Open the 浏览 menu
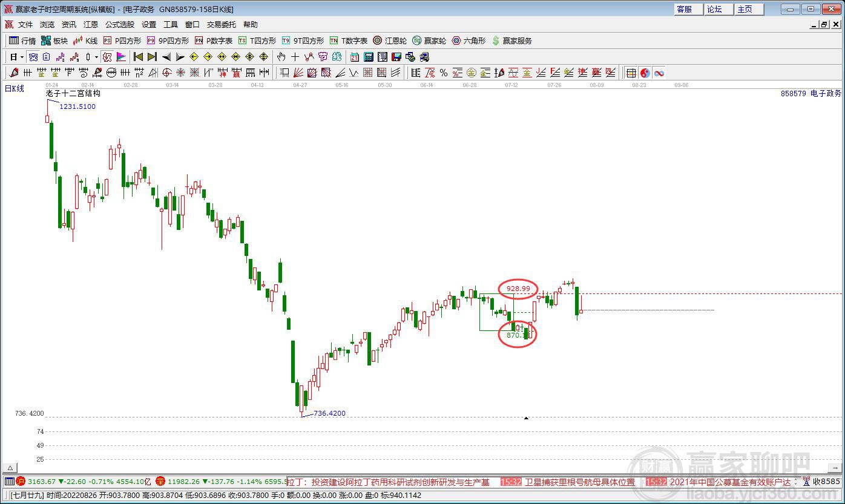 tap(47, 24)
